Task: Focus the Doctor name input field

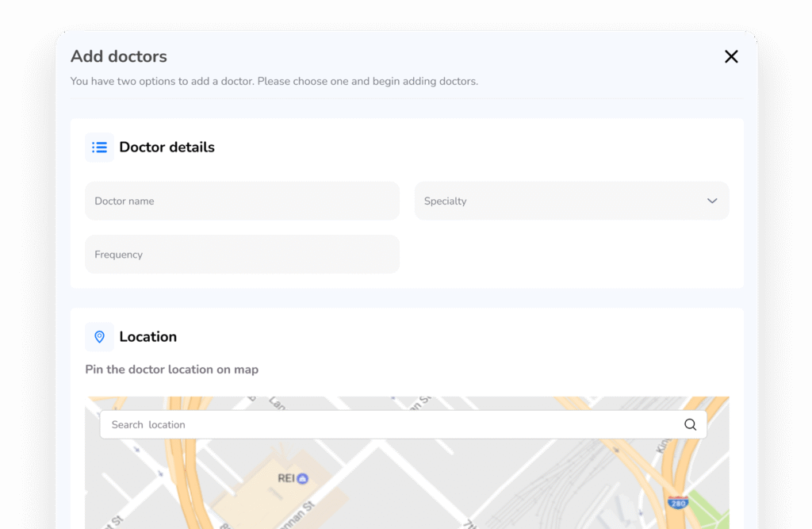Action: 242,201
